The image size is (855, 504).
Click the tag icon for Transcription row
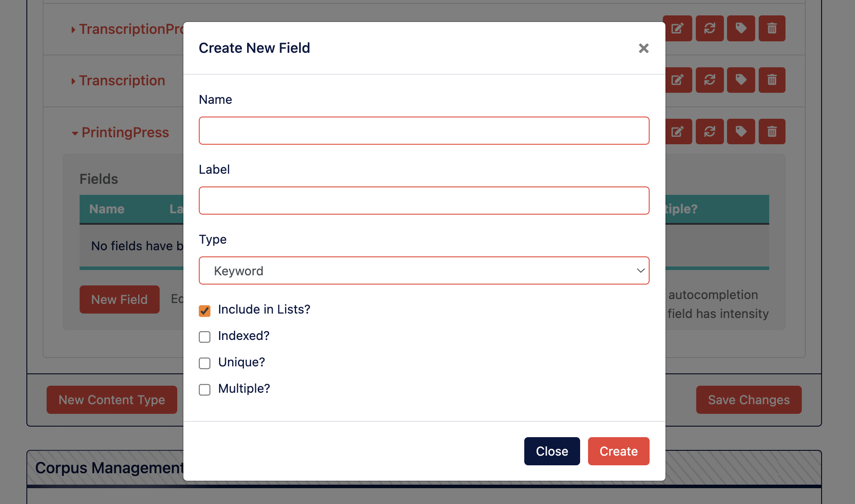739,80
